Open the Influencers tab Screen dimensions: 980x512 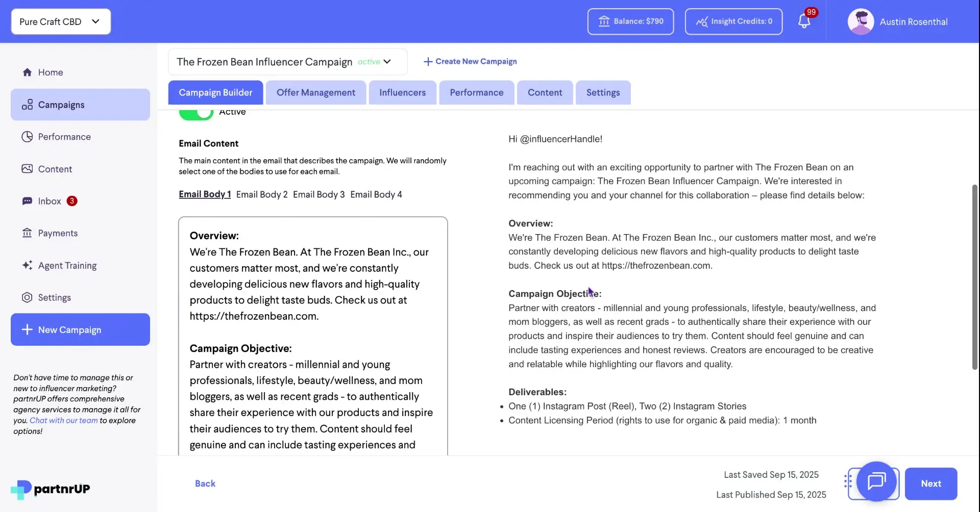(403, 92)
